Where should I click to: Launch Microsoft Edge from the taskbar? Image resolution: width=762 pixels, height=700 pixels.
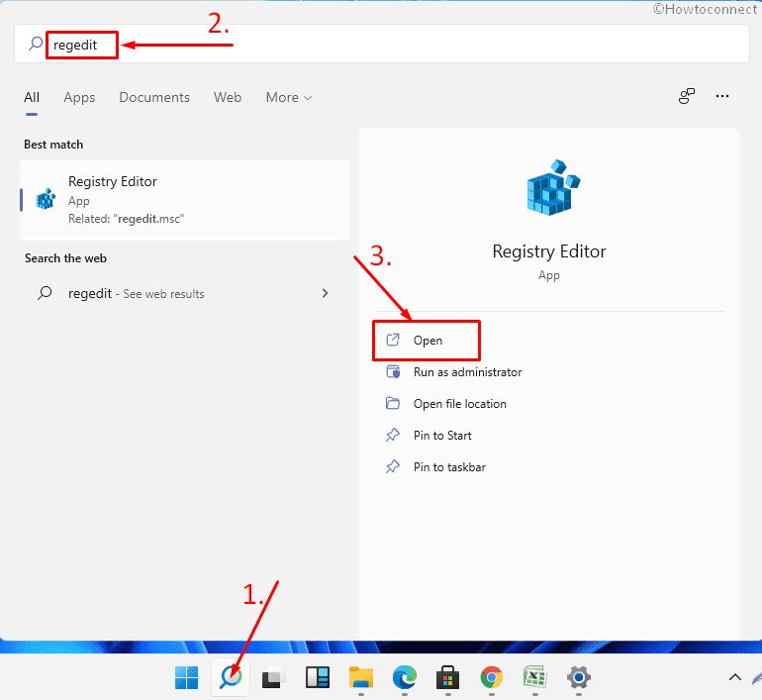[x=404, y=677]
